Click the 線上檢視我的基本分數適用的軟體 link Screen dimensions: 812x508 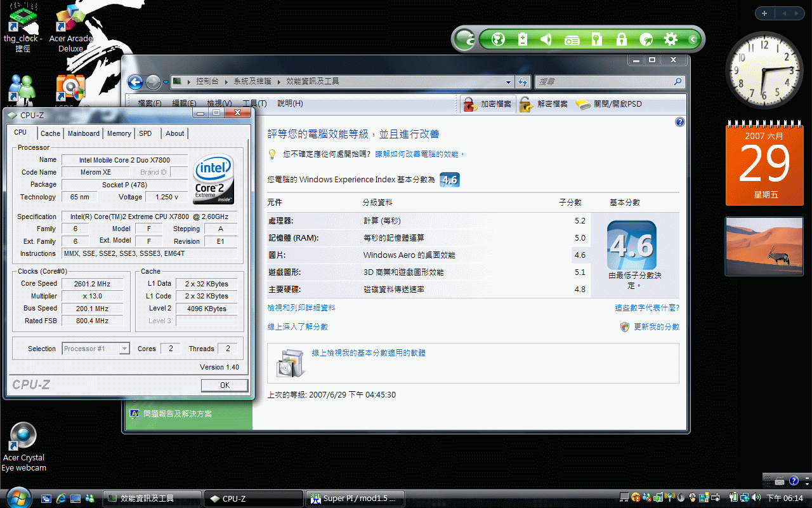click(369, 353)
